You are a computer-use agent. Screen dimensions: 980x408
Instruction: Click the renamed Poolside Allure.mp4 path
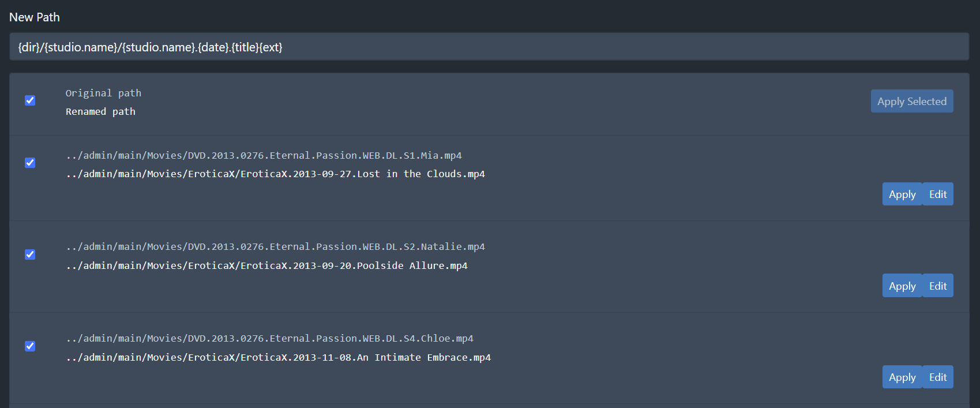click(x=266, y=266)
